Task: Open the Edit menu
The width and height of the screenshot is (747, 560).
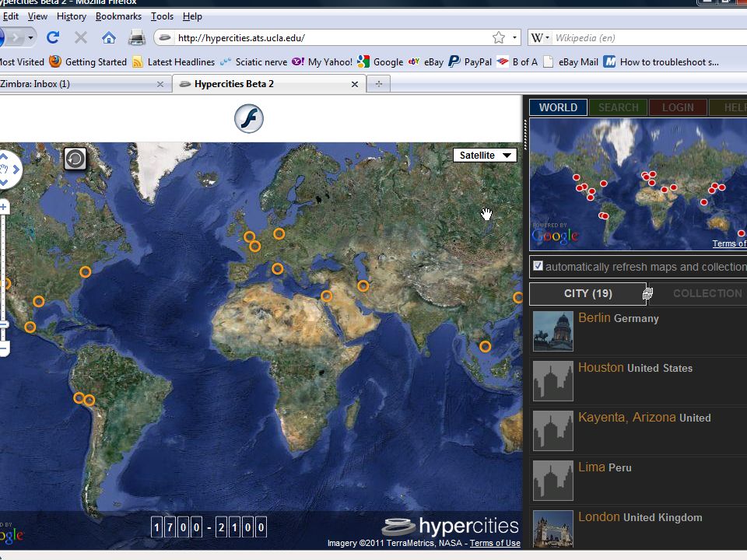Action: (x=10, y=16)
